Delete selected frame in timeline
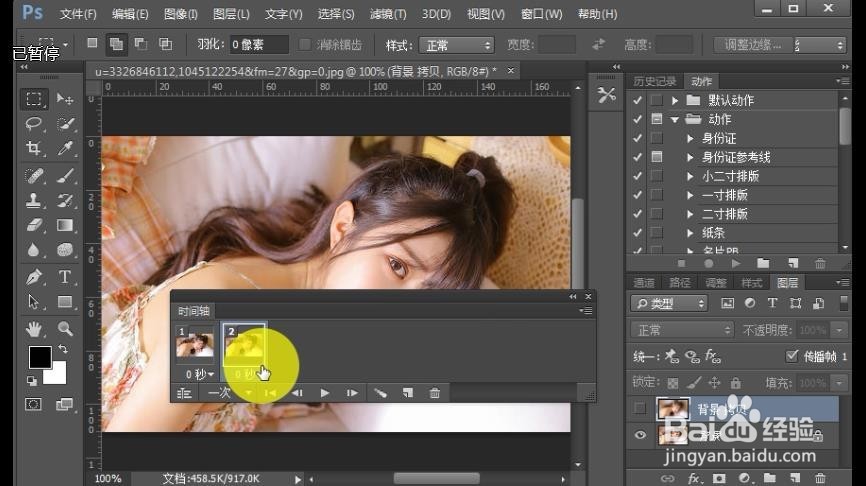Image resolution: width=866 pixels, height=486 pixels. (x=435, y=393)
